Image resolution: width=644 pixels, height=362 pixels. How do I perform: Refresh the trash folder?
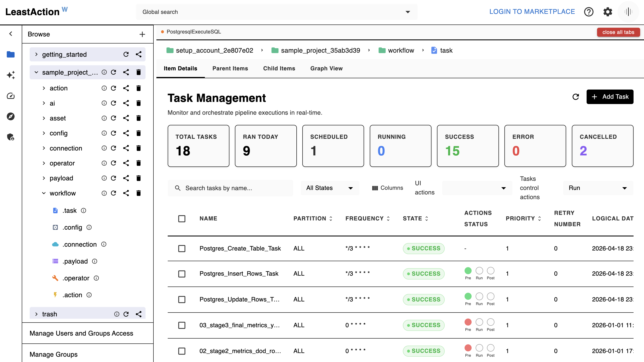tap(126, 314)
